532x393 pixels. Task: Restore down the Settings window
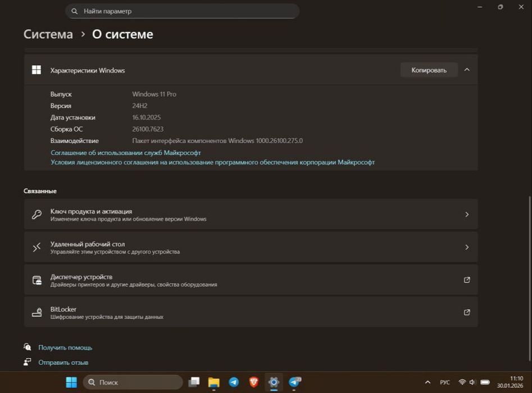point(501,7)
